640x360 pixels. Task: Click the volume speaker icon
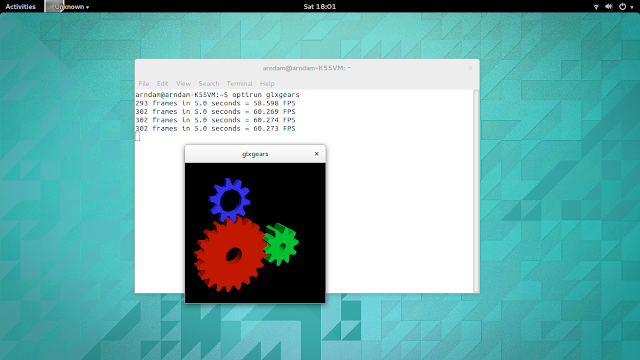coord(609,7)
